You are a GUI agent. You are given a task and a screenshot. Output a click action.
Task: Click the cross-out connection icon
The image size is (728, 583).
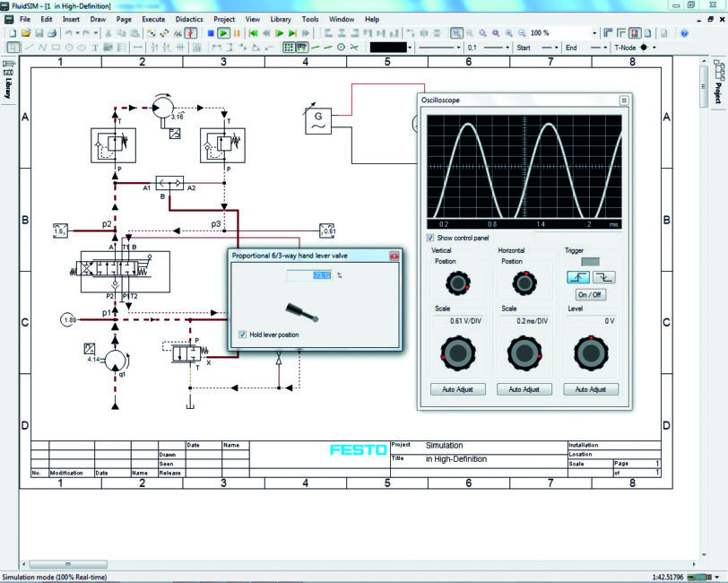tap(354, 48)
